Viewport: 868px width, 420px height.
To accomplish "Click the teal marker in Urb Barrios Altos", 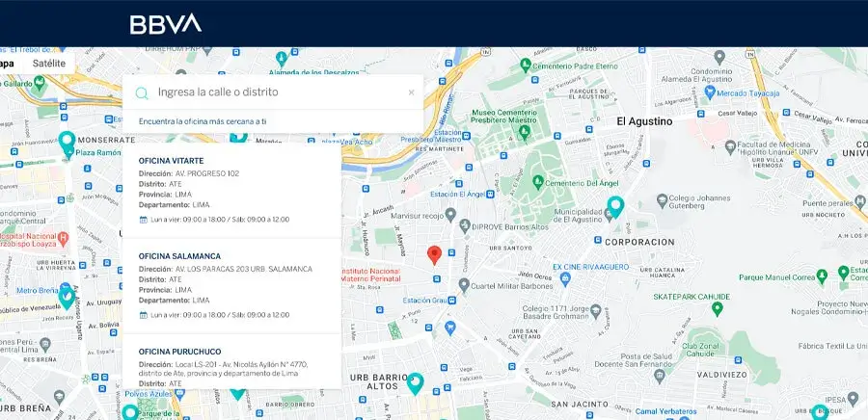I will [416, 382].
